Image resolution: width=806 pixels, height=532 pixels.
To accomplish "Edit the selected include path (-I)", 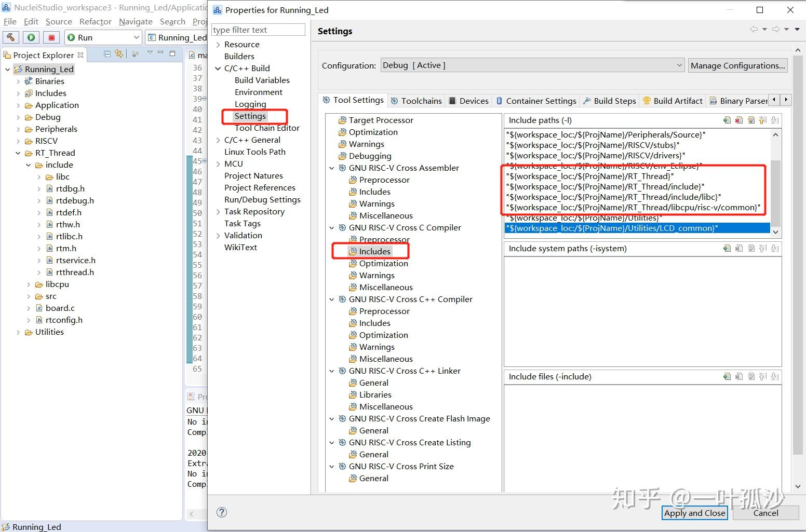I will click(751, 120).
